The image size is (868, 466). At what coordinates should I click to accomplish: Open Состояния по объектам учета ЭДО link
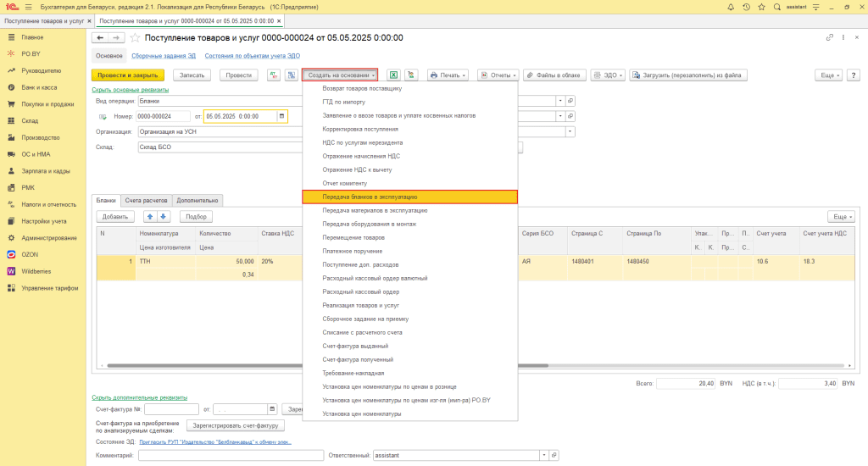click(x=253, y=56)
